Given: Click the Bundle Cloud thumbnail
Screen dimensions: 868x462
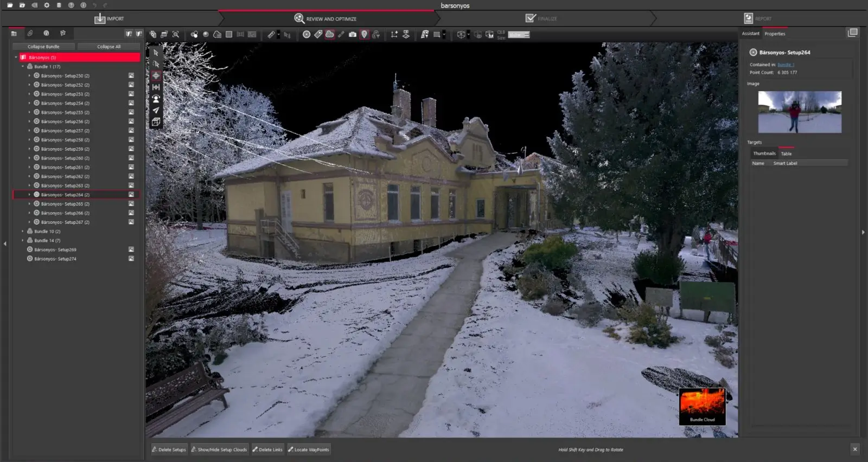Looking at the screenshot, I should 702,406.
